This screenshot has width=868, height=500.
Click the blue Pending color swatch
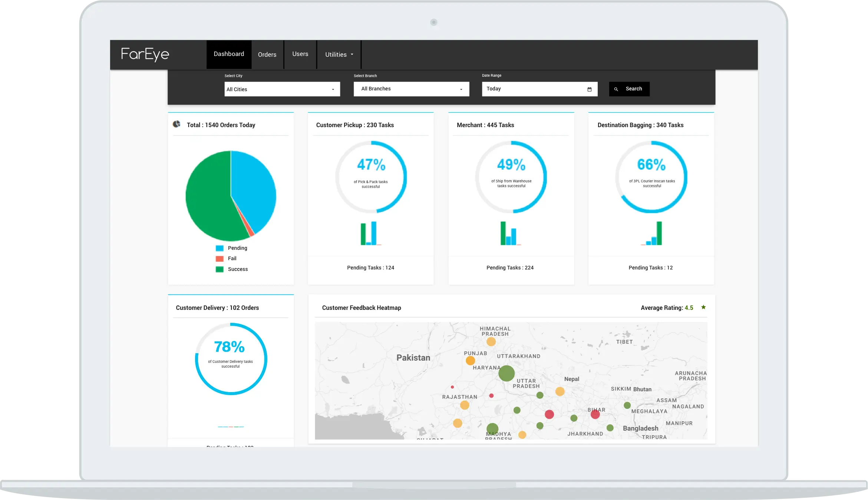[x=220, y=248]
